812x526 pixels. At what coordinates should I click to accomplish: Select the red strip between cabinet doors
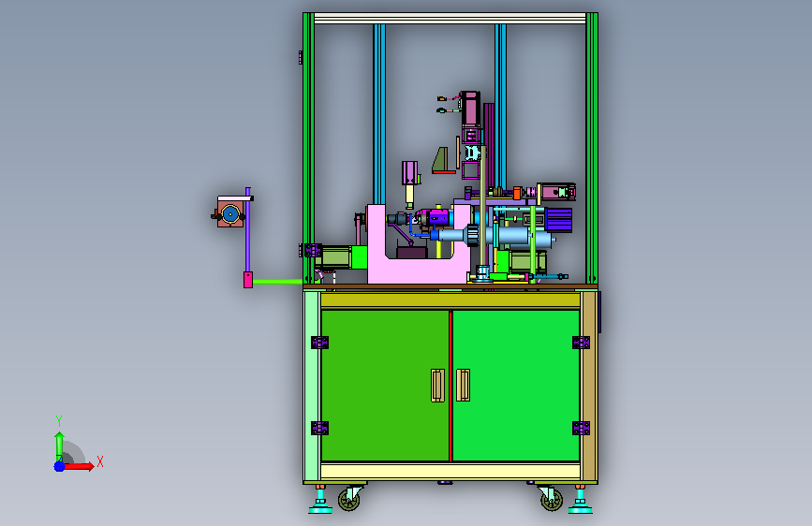pyautogui.click(x=451, y=386)
